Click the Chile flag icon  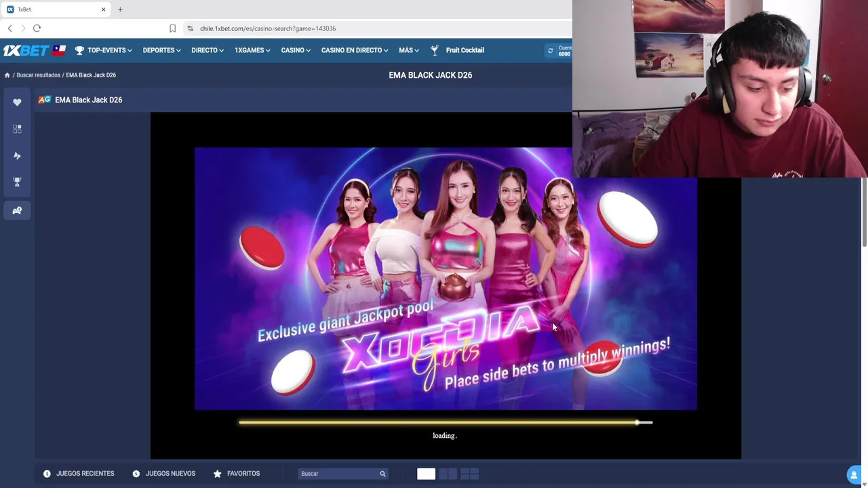59,50
